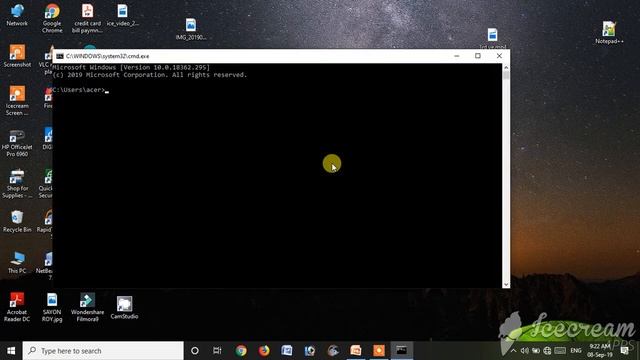Click the Windows Start button

pyautogui.click(x=11, y=351)
